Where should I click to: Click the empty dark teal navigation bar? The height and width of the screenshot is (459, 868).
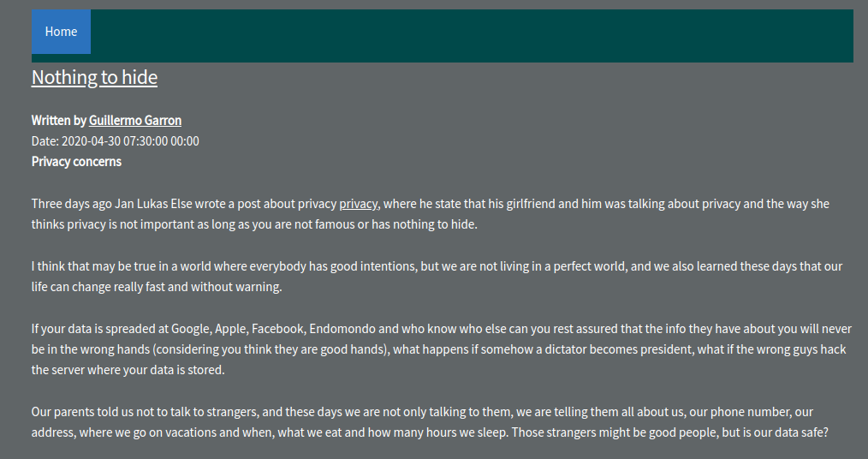click(x=472, y=35)
